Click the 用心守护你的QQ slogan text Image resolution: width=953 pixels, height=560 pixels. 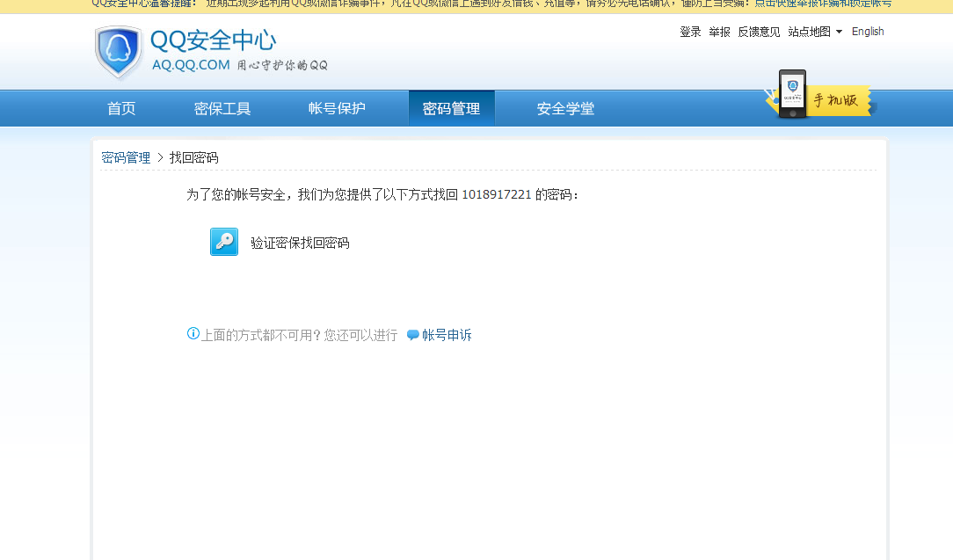click(x=282, y=65)
